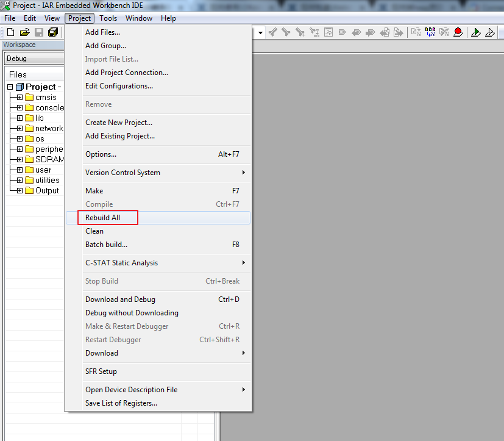Screen dimensions: 504x441
Task: Expand the os folder
Action: 20,138
